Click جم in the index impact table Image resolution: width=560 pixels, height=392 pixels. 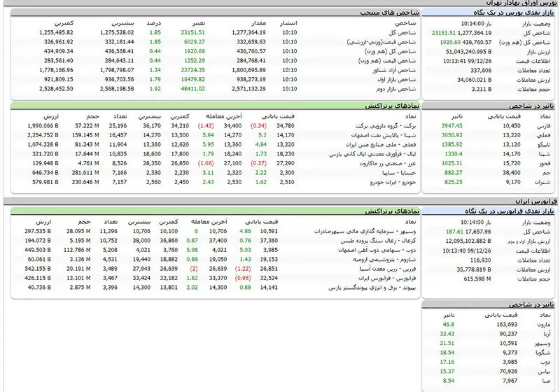(547, 173)
